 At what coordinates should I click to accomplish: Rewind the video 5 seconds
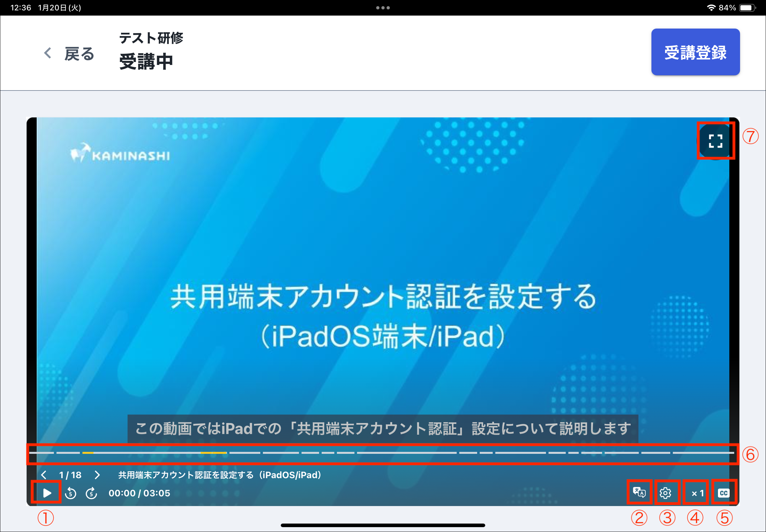pyautogui.click(x=70, y=493)
